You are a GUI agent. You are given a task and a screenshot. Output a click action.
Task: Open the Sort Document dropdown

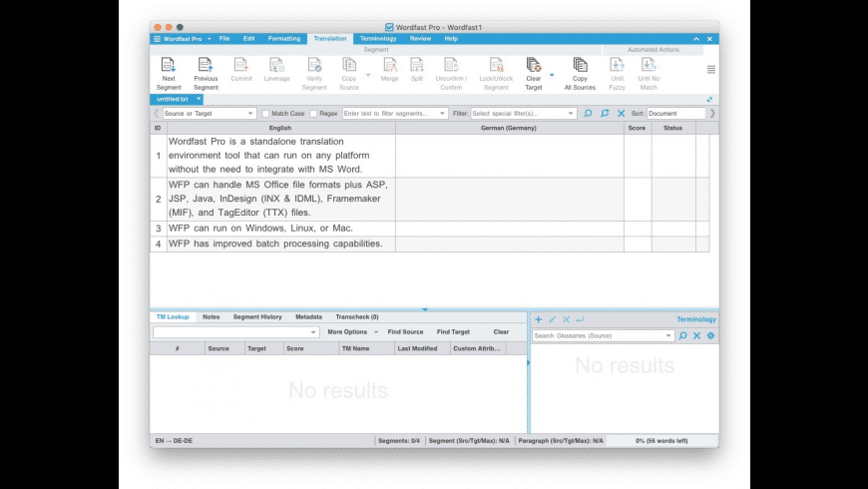[675, 114]
